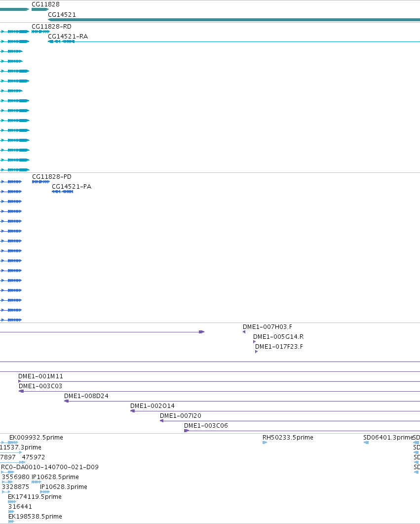Open the SD06401.3prime EST
420x524 pixels.
(x=366, y=443)
